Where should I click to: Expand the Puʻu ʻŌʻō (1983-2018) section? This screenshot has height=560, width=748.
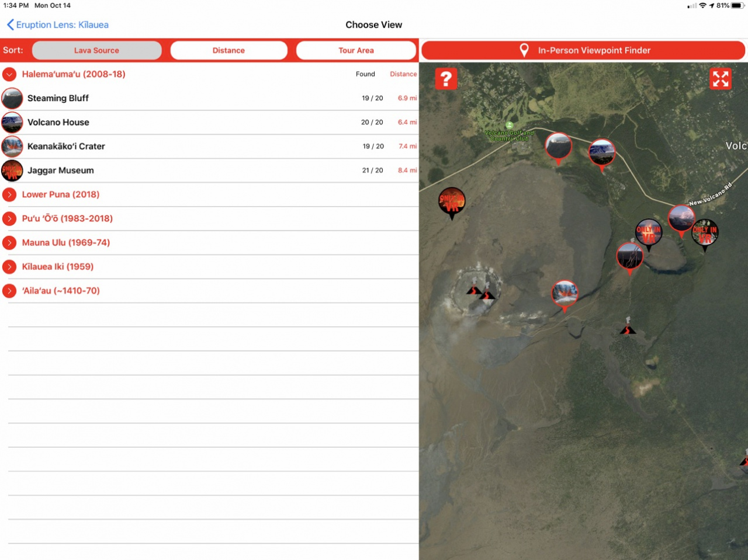9,218
